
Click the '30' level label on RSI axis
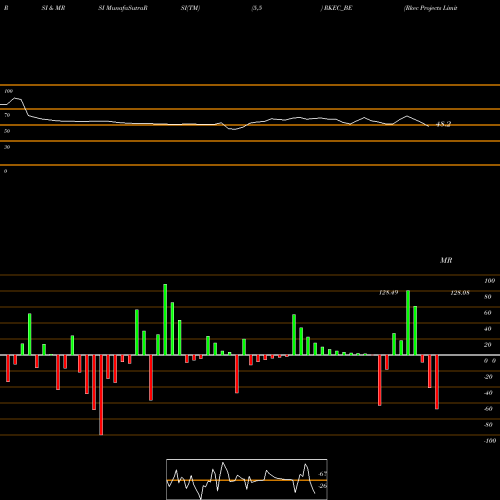click(x=7, y=147)
